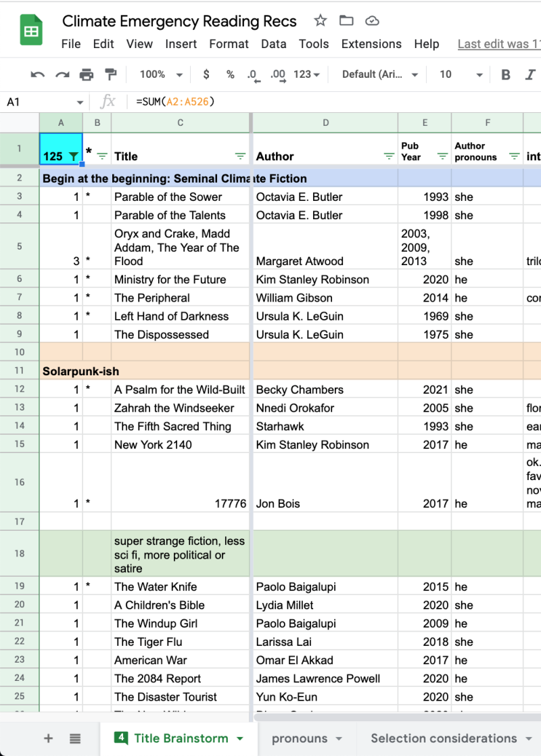Add a new sheet with plus icon
This screenshot has width=541, height=756.
coord(48,738)
